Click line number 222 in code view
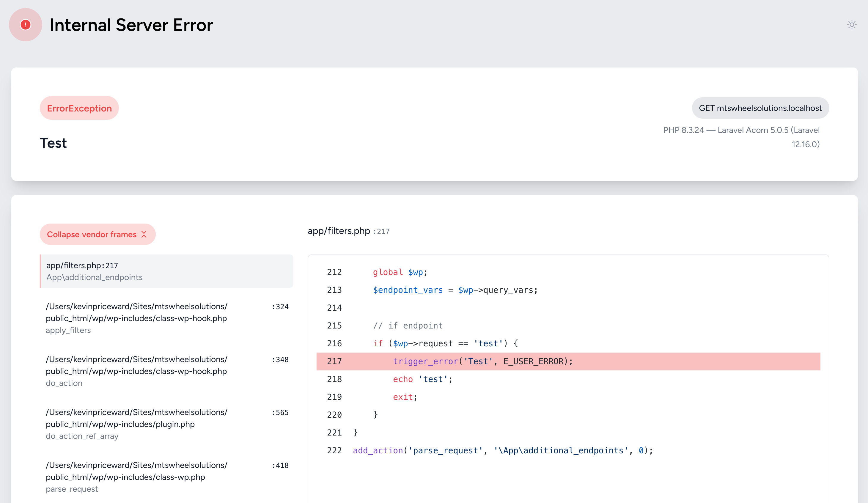868x503 pixels. coord(334,451)
